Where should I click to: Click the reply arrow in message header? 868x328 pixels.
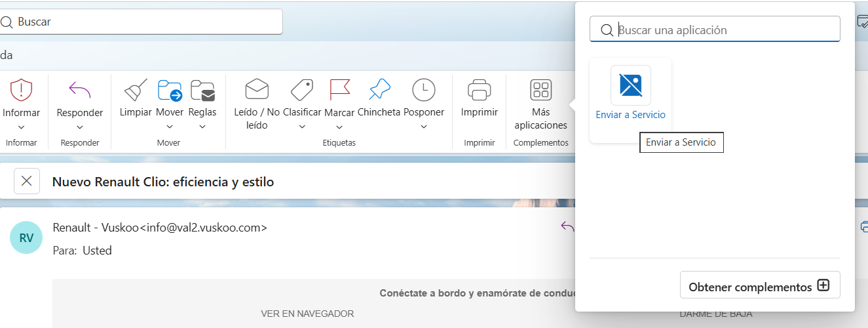pyautogui.click(x=567, y=226)
